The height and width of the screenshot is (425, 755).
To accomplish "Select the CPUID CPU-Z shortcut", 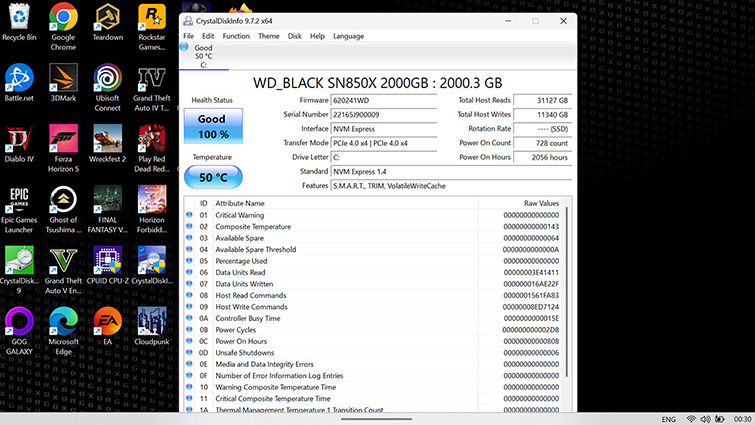I will [107, 266].
